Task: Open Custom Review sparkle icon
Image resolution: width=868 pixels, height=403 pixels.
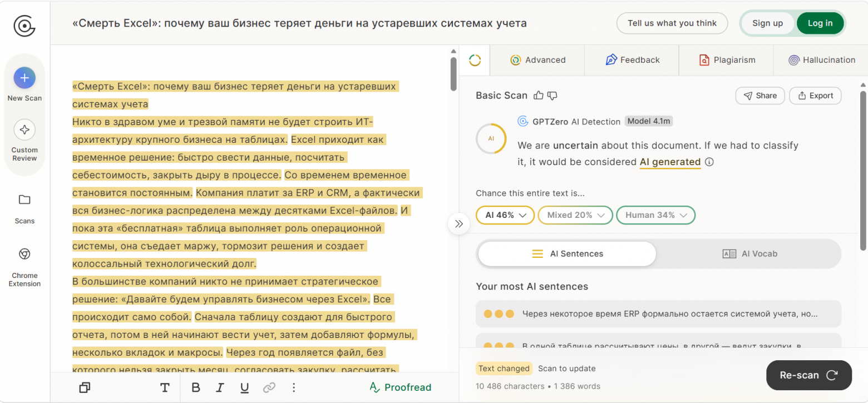Action: [x=24, y=130]
